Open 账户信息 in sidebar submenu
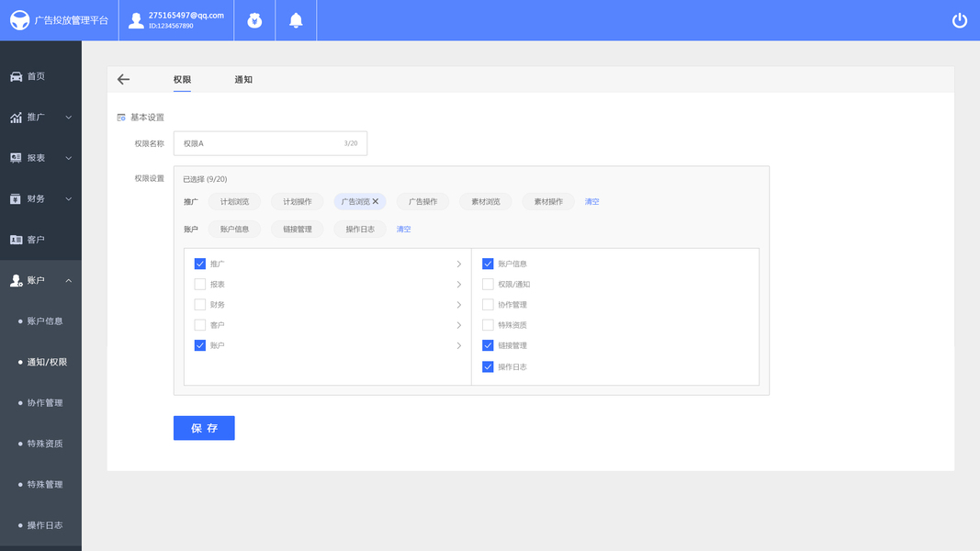Image resolution: width=980 pixels, height=551 pixels. coord(45,321)
